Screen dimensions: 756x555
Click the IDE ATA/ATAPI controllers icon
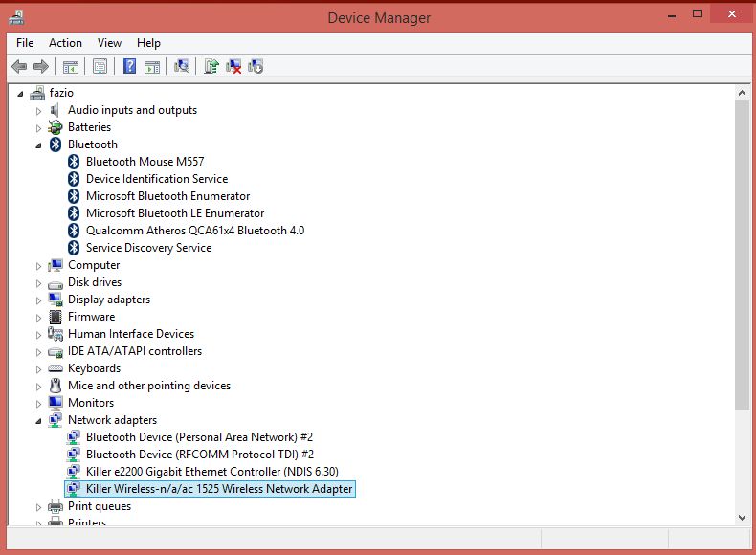pyautogui.click(x=56, y=352)
